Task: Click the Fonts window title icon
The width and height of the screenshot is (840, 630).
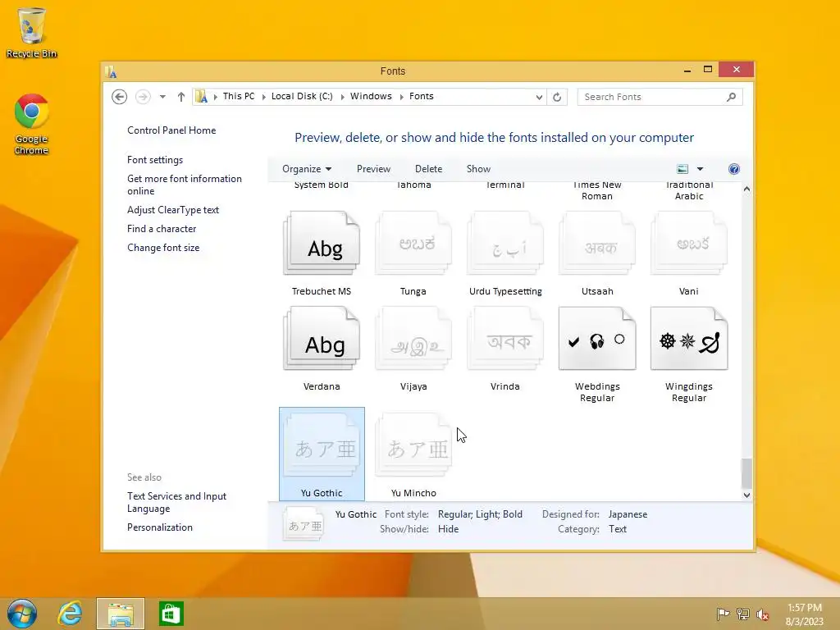Action: [111, 72]
